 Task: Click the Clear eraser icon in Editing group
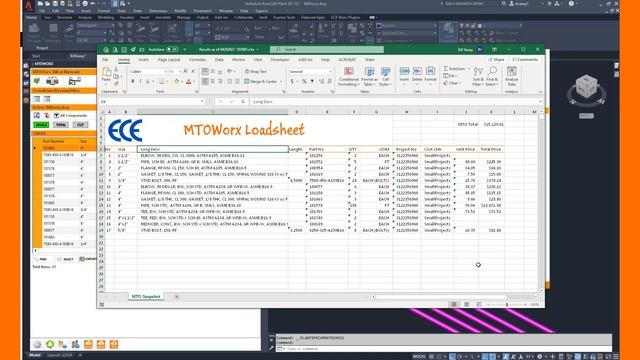tap(446, 83)
